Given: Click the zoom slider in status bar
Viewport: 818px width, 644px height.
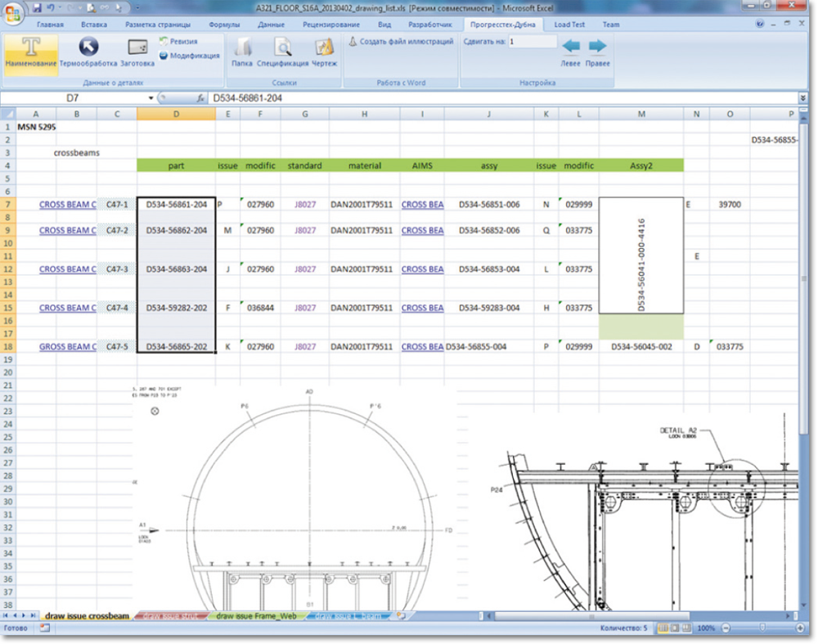Looking at the screenshot, I should 763,628.
